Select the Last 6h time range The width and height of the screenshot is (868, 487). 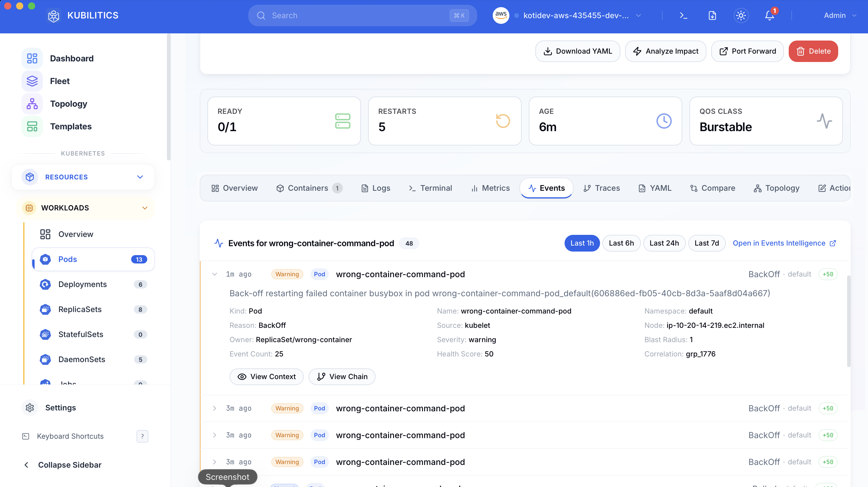(621, 243)
